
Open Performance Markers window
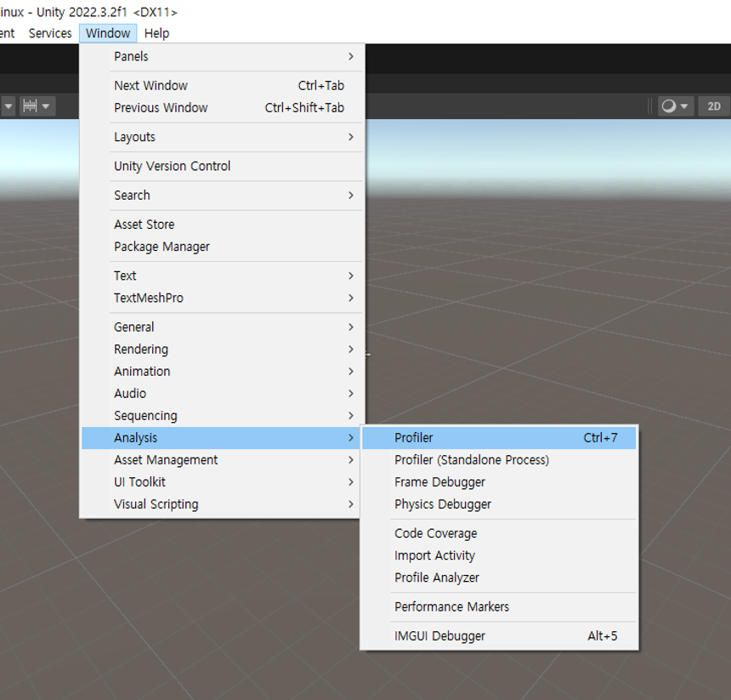coord(499,606)
